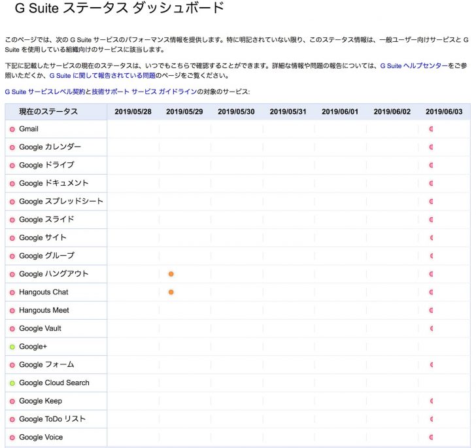Open Hangouts Meet outage marker on 2019/06/03

click(x=431, y=311)
